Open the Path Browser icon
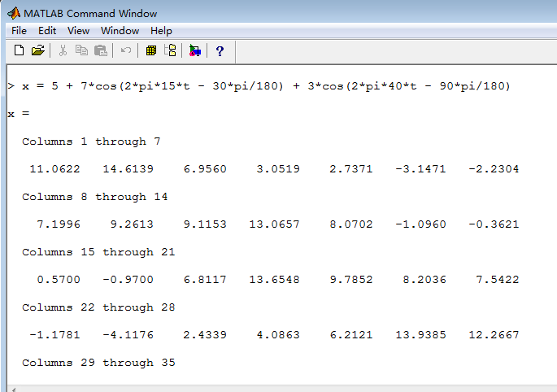The image size is (557, 392). (170, 50)
